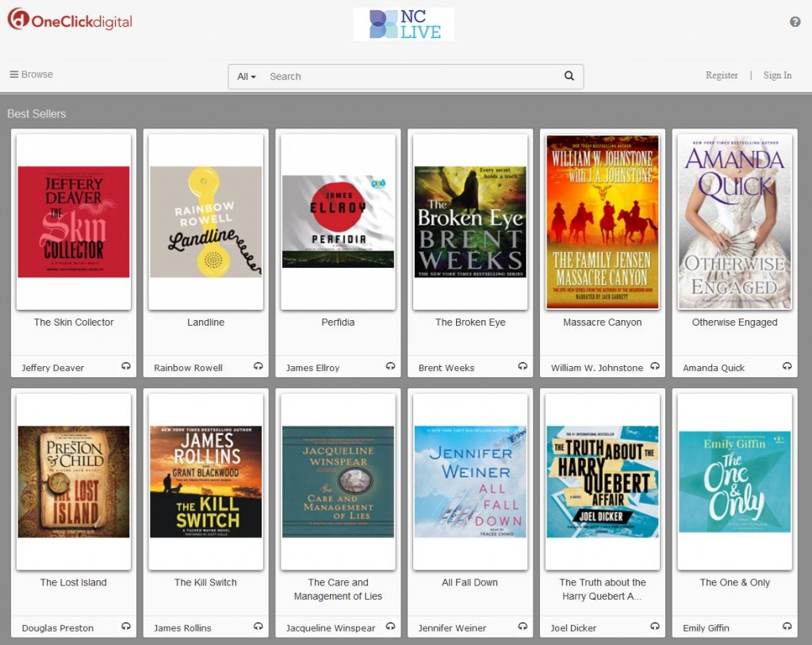The height and width of the screenshot is (645, 812).
Task: Open the Browse hamburger menu
Action: (x=31, y=74)
